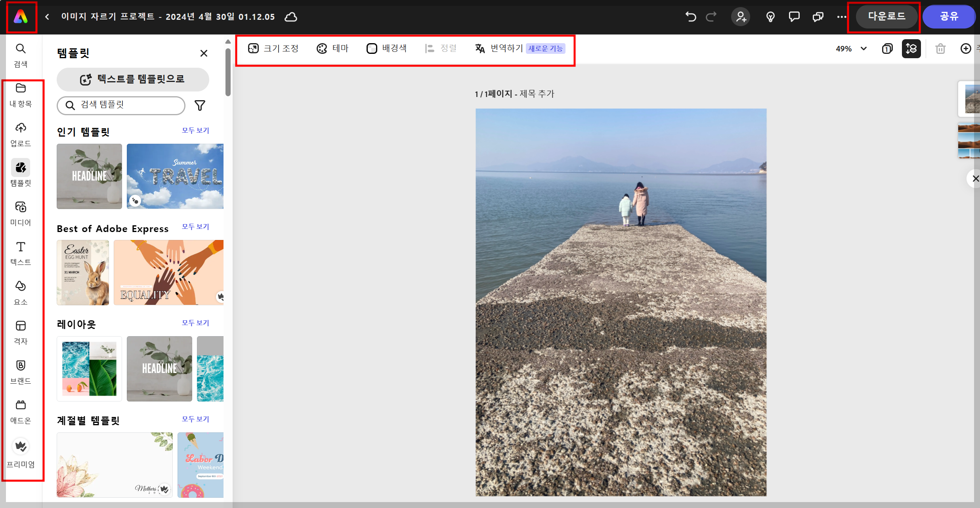Open the lightbulb tips icon
980x508 pixels.
[x=770, y=17]
